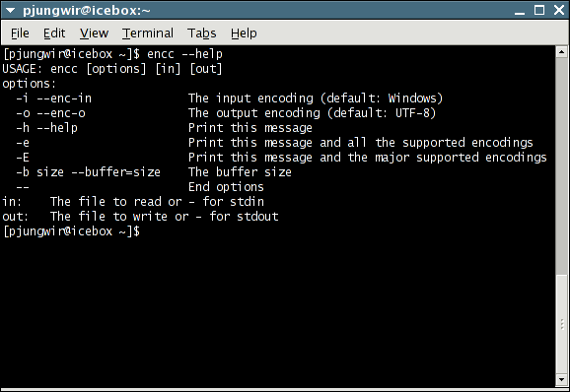The height and width of the screenshot is (392, 570).
Task: Click the 'End options' description text
Action: (226, 187)
